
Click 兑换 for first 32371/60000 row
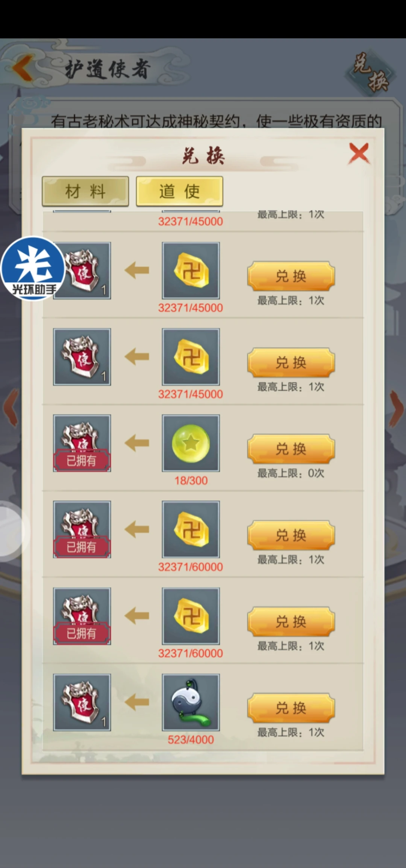291,535
